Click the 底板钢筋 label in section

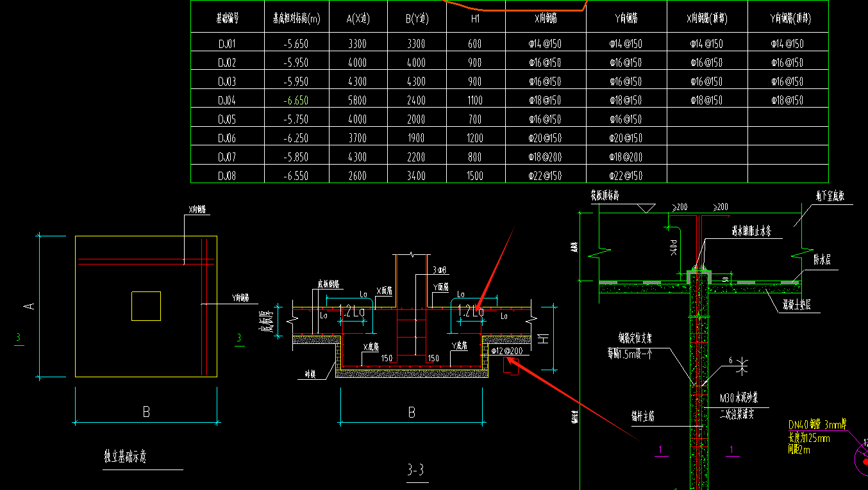tap(328, 284)
